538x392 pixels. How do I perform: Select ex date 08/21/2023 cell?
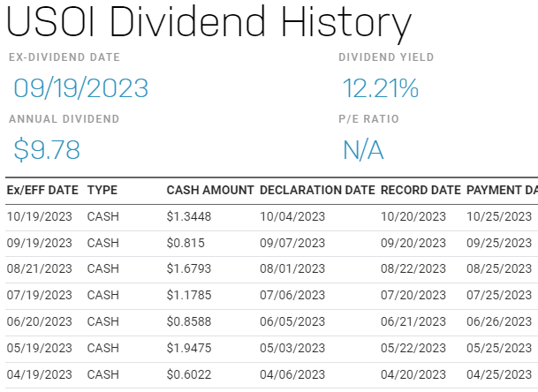coord(40,268)
